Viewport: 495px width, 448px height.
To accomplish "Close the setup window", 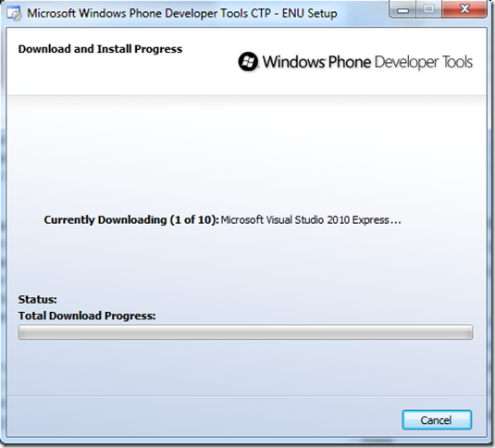I will point(464,9).
